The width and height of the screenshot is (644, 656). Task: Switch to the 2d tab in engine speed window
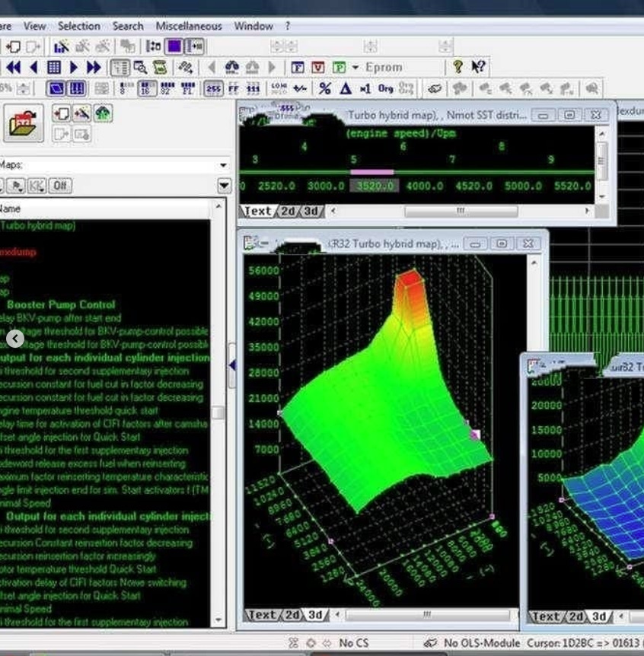288,211
